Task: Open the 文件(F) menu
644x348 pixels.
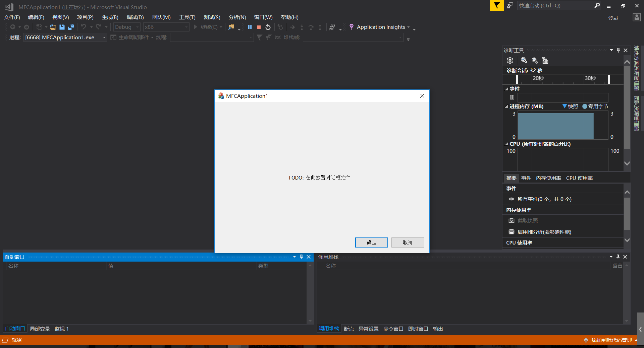Action: click(12, 17)
